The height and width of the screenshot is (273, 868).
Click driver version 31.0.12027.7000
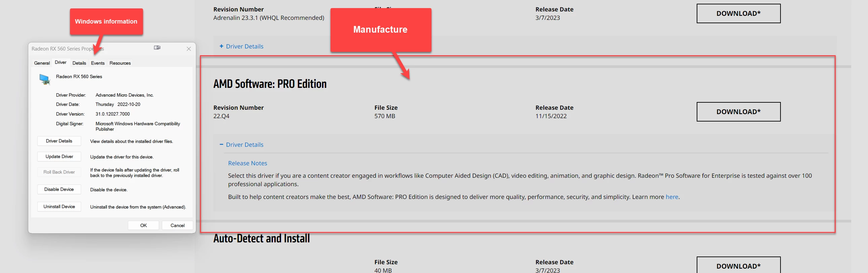tap(112, 114)
